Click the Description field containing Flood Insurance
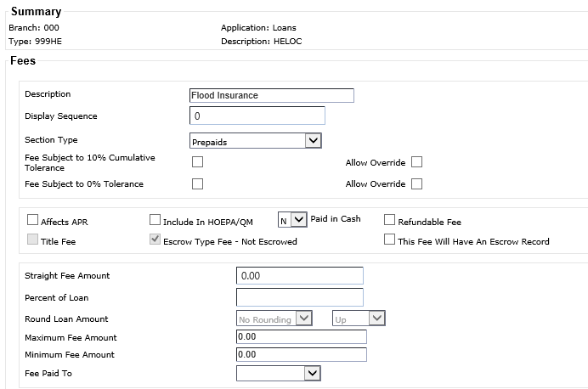588x389 pixels. 272,96
